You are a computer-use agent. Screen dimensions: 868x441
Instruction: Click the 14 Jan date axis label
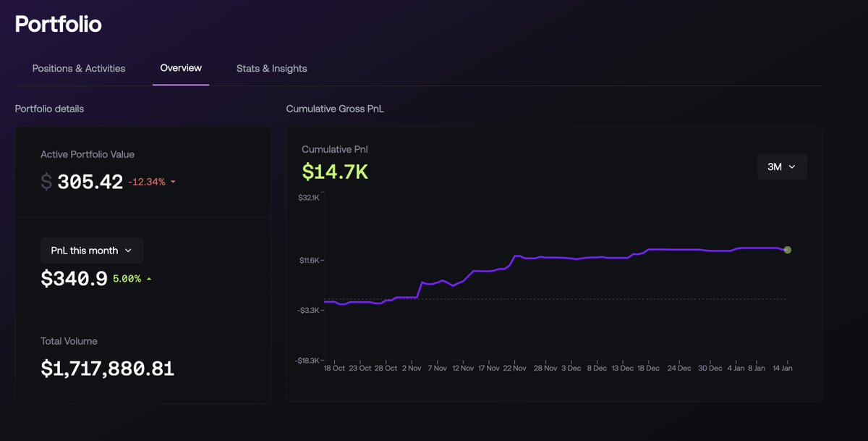point(783,368)
